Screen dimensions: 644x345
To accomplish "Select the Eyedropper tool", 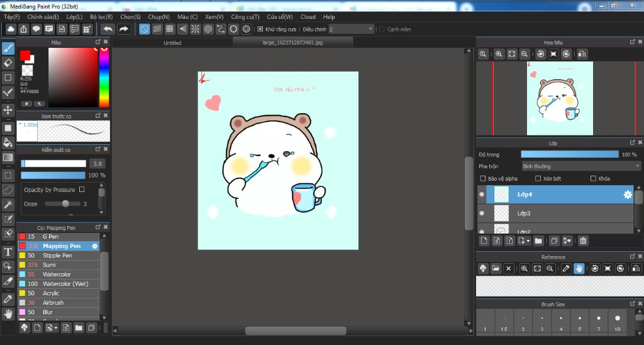I will [8, 299].
